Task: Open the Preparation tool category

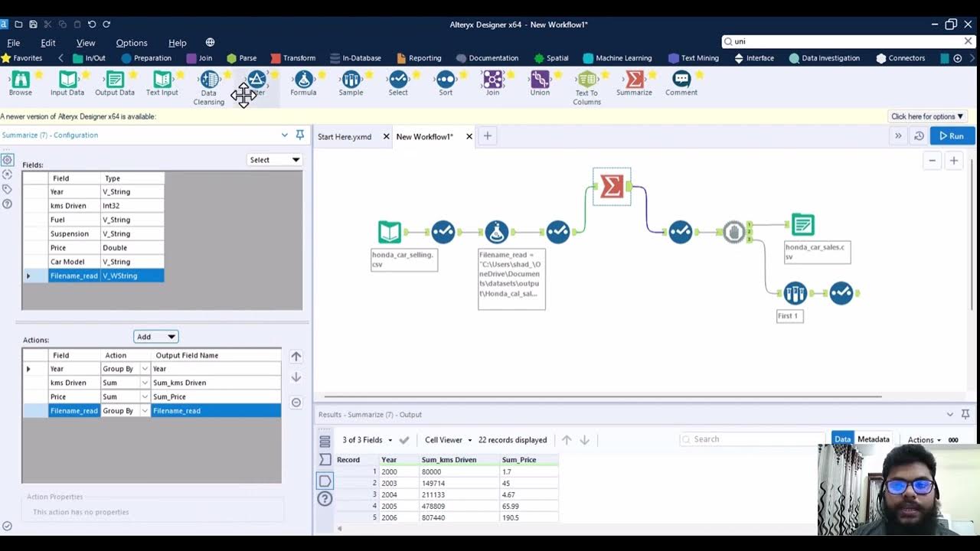Action: pyautogui.click(x=145, y=58)
